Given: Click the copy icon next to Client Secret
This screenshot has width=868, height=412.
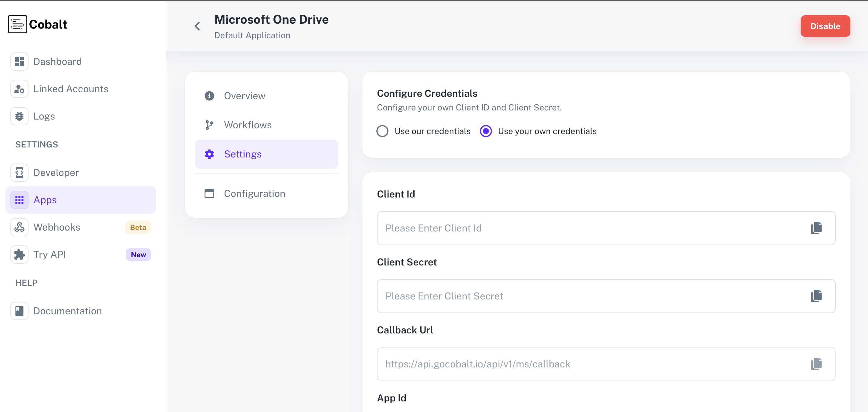Looking at the screenshot, I should [x=816, y=296].
